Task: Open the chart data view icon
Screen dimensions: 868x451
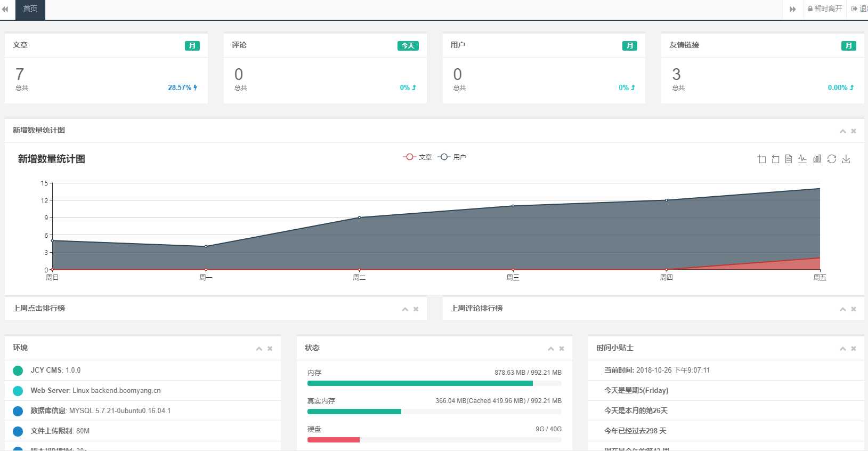Action: pyautogui.click(x=789, y=159)
